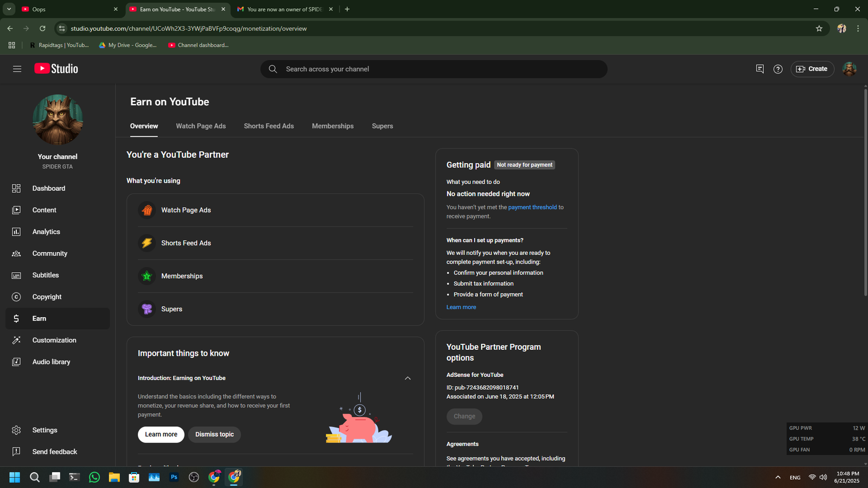Switch to the Overview tab
Viewport: 868px width, 488px height.
[x=144, y=126]
